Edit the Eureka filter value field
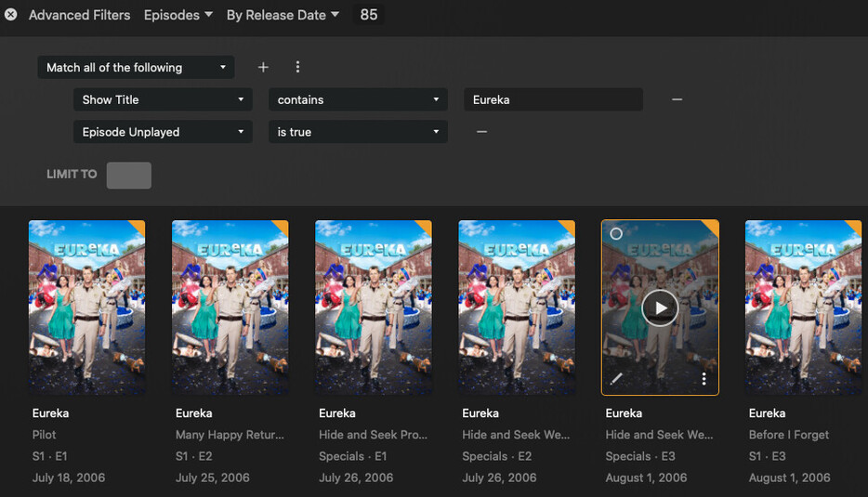Screen dimensions: 868x497 [x=553, y=99]
